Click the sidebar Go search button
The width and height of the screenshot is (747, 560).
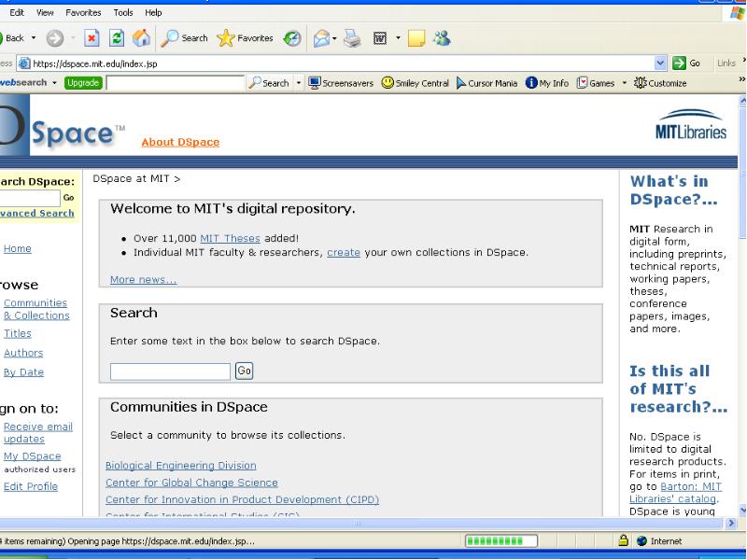[68, 197]
